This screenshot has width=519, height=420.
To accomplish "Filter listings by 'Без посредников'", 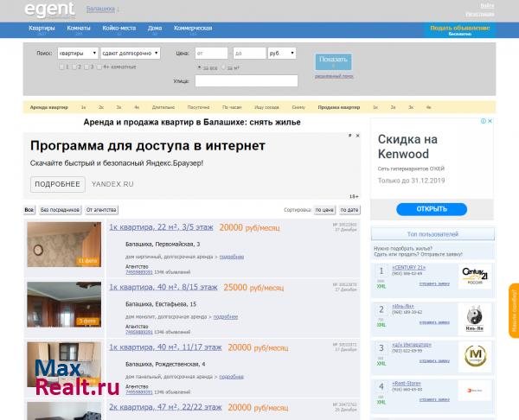I will coord(60,210).
